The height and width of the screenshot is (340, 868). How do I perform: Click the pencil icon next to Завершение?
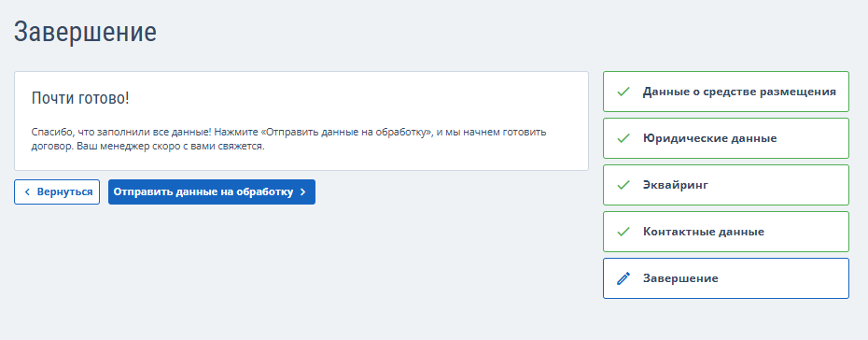(623, 278)
